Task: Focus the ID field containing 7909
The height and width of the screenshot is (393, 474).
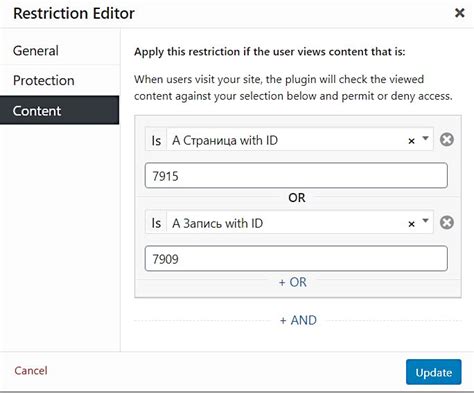Action: pos(296,259)
